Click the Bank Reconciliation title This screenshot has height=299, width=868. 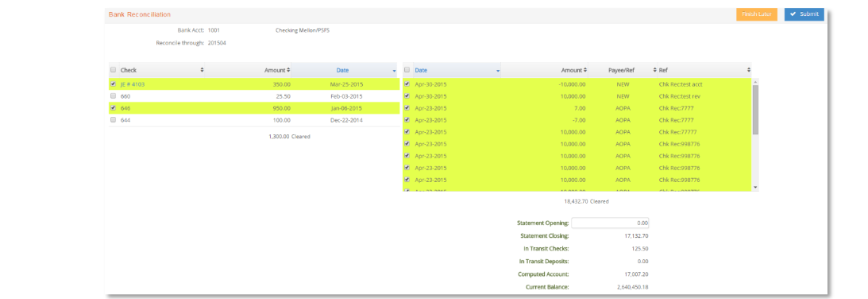click(140, 14)
